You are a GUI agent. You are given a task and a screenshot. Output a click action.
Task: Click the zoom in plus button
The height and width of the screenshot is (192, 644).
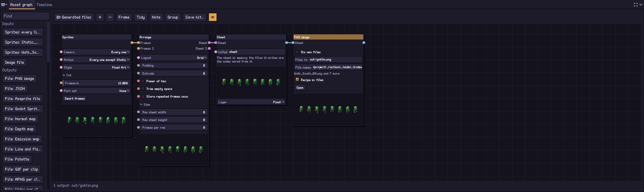pyautogui.click(x=100, y=17)
